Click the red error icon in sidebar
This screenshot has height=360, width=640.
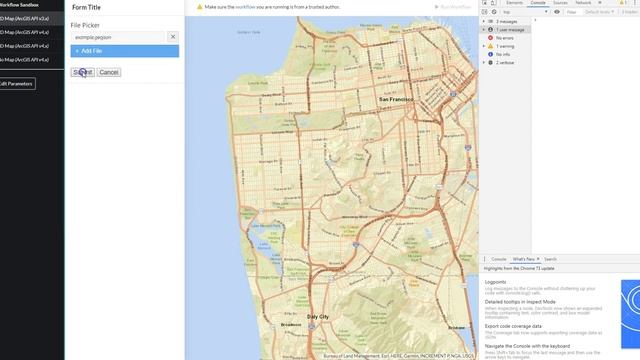click(491, 38)
